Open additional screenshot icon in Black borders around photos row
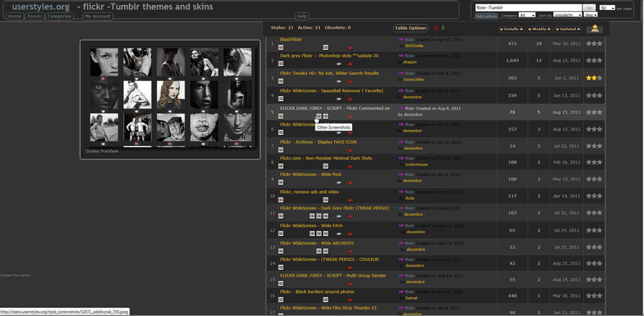Image resolution: width=644 pixels, height=316 pixels. tap(326, 300)
